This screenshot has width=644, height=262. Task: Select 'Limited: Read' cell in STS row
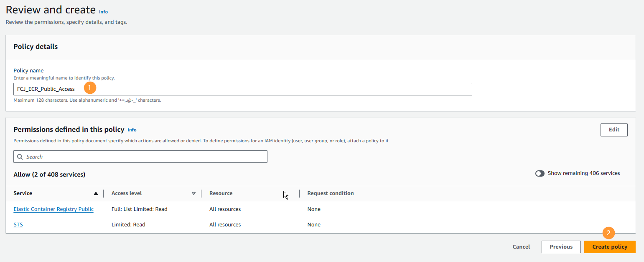[x=128, y=225]
